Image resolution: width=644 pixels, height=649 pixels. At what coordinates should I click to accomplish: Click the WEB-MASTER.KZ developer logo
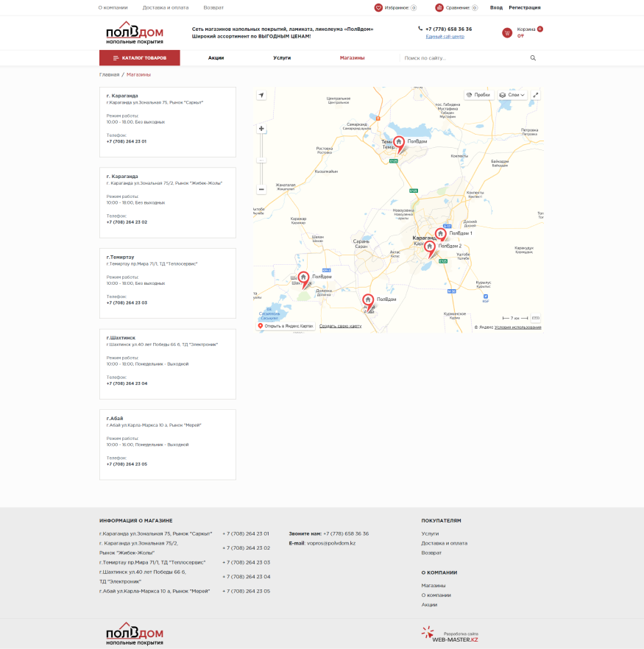pos(450,634)
